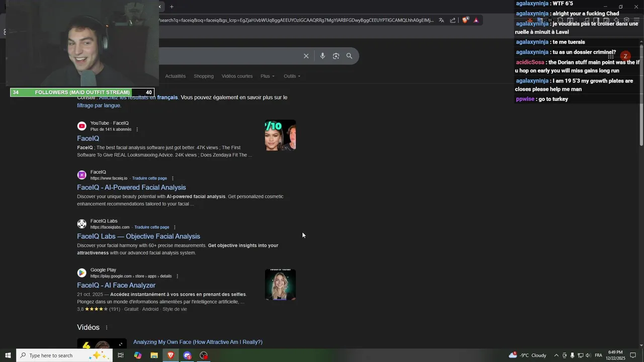Click the magnifier search submit icon
Screen dimensions: 644x362
coord(349,56)
